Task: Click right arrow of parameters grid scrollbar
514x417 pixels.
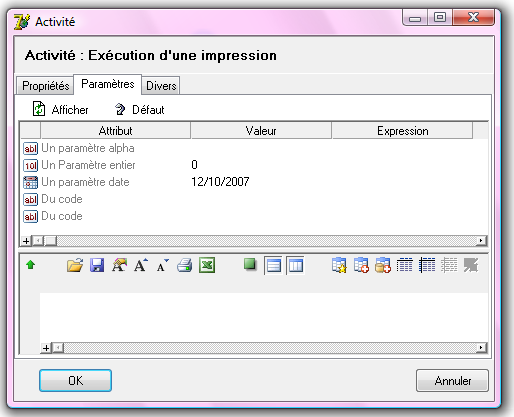Action: click(x=481, y=240)
